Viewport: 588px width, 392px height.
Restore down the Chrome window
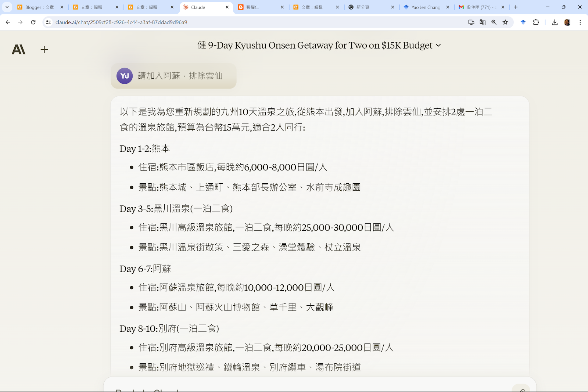pos(563,7)
